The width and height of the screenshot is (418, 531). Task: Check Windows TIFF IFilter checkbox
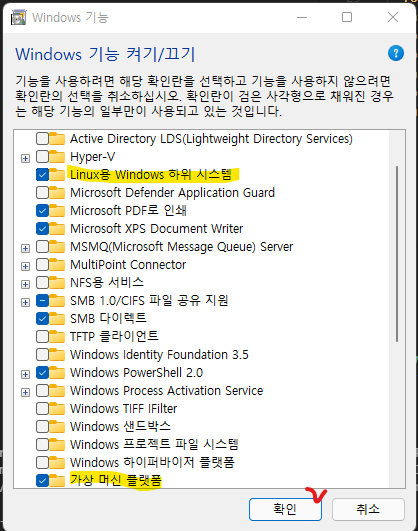[x=42, y=408]
